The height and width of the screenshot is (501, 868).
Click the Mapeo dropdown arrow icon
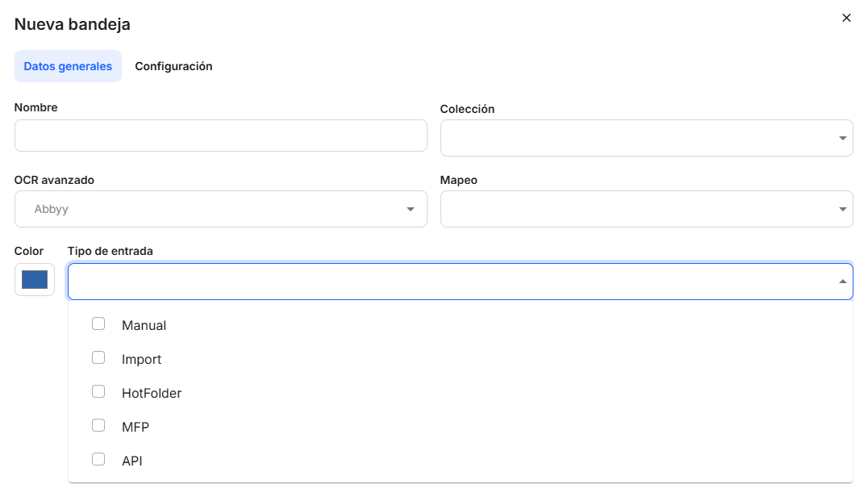pyautogui.click(x=843, y=210)
